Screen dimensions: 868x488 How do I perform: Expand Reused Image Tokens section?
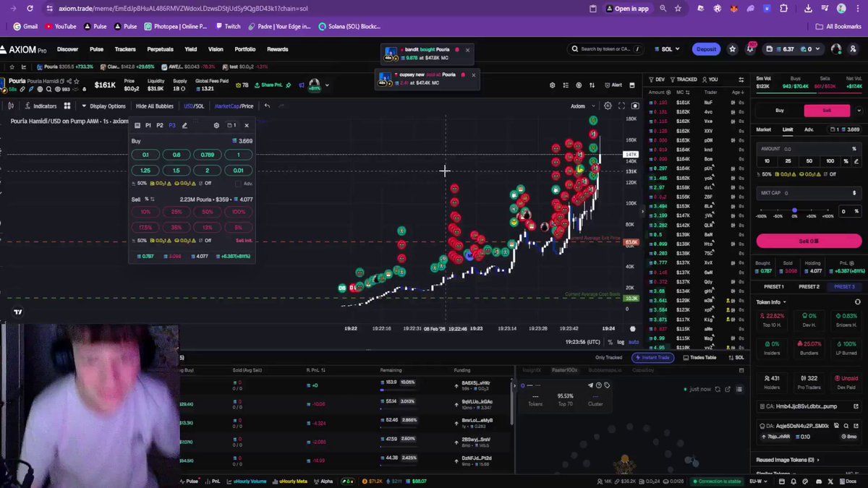coord(788,460)
